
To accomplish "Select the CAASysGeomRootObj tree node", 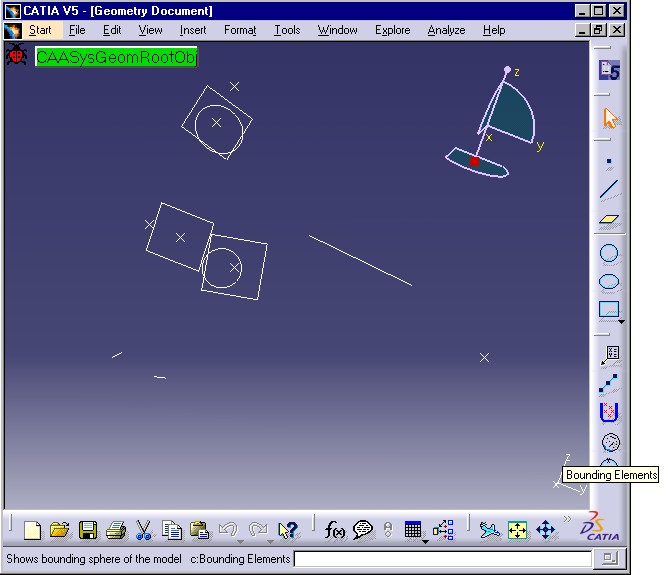I will [116, 57].
